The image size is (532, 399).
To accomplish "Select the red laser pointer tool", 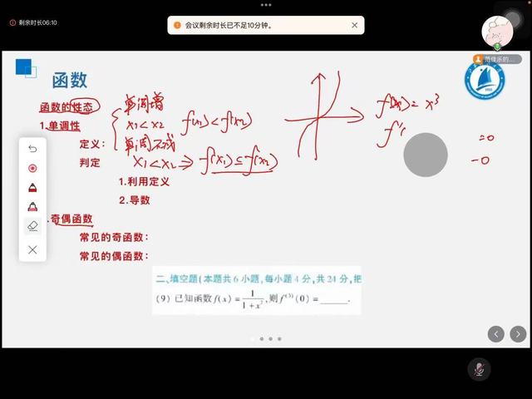I will (x=32, y=168).
